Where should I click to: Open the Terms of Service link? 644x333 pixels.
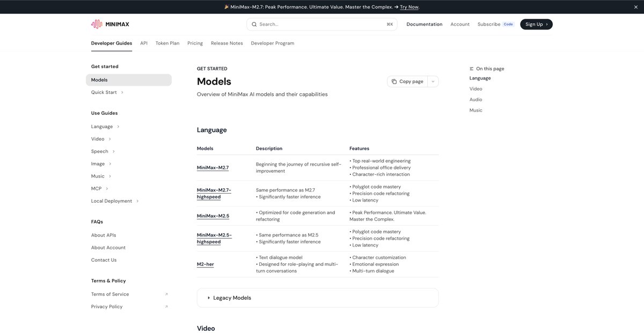pos(110,294)
